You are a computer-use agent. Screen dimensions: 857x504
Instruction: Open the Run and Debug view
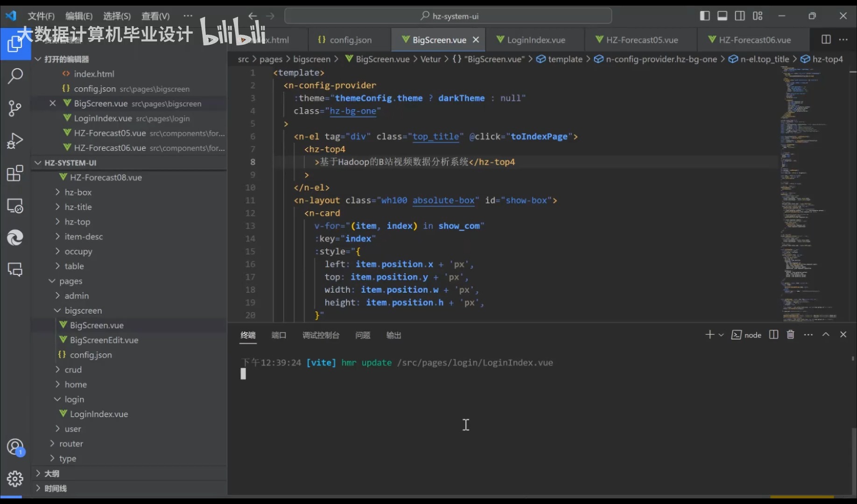pos(15,140)
